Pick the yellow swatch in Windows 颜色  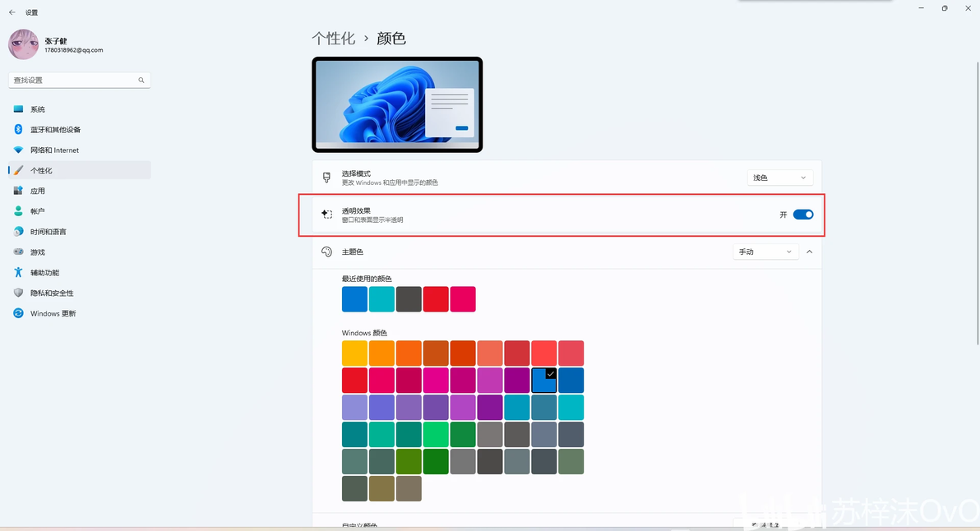[x=354, y=353]
